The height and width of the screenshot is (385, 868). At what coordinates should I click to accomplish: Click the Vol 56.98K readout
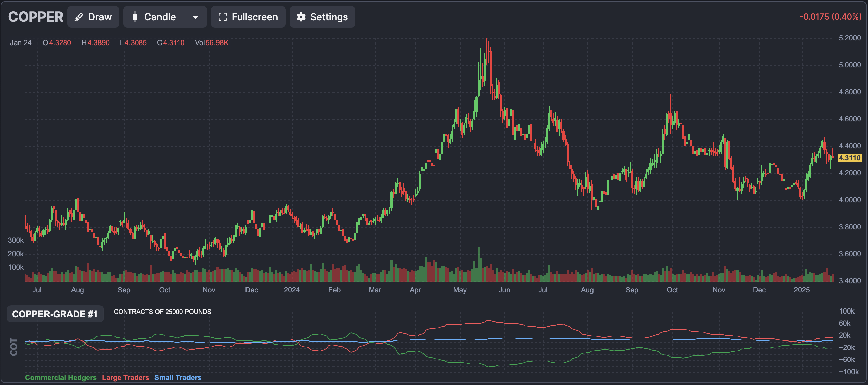(x=211, y=43)
